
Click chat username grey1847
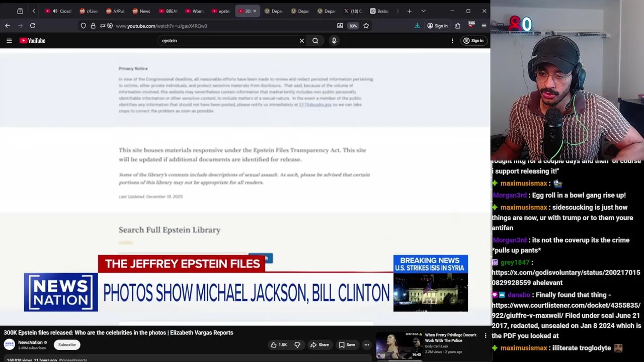tap(515, 262)
